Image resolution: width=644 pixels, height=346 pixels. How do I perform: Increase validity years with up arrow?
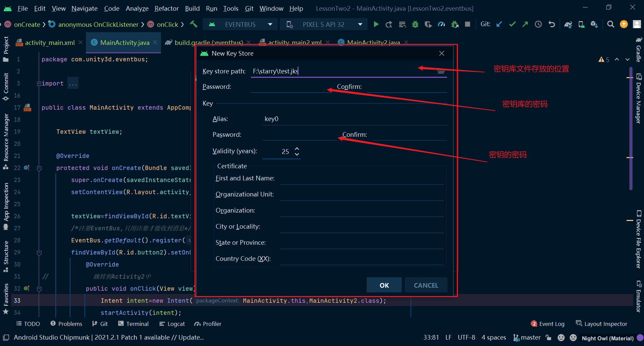[297, 148]
